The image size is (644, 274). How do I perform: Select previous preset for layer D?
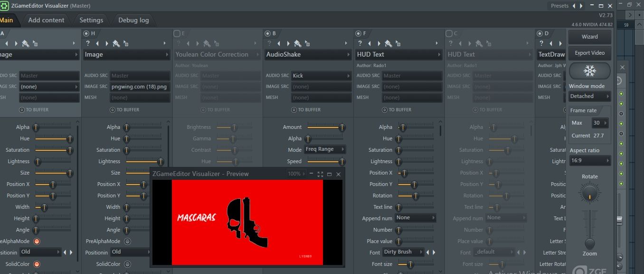point(551,43)
